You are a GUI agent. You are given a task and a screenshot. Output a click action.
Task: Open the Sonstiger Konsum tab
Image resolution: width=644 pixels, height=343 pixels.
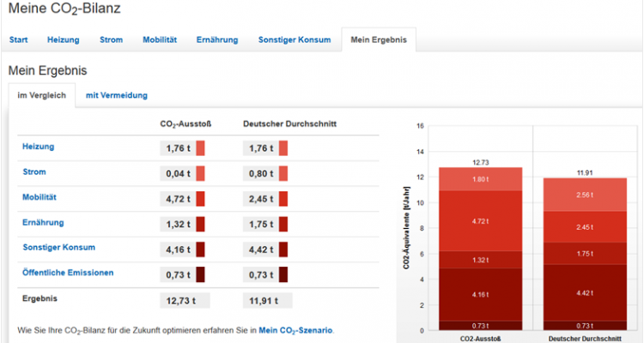pos(295,39)
